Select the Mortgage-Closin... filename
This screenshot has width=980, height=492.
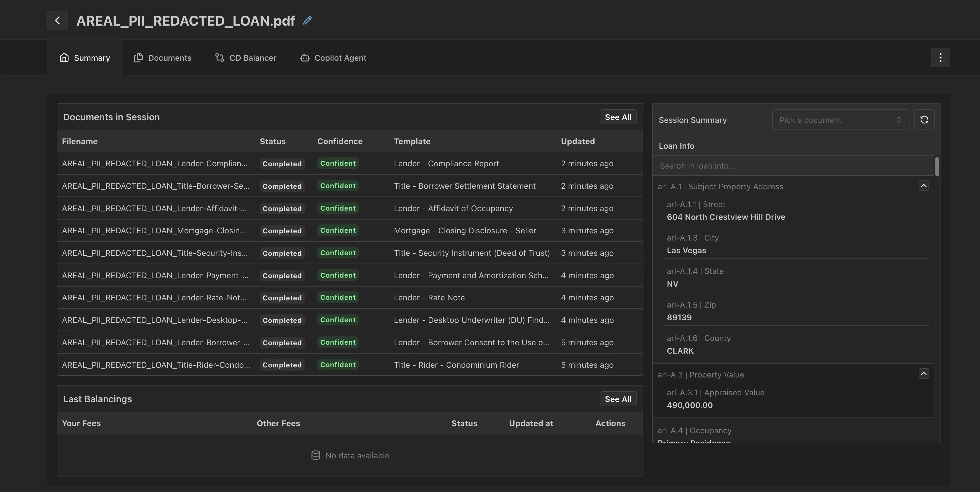coord(154,230)
